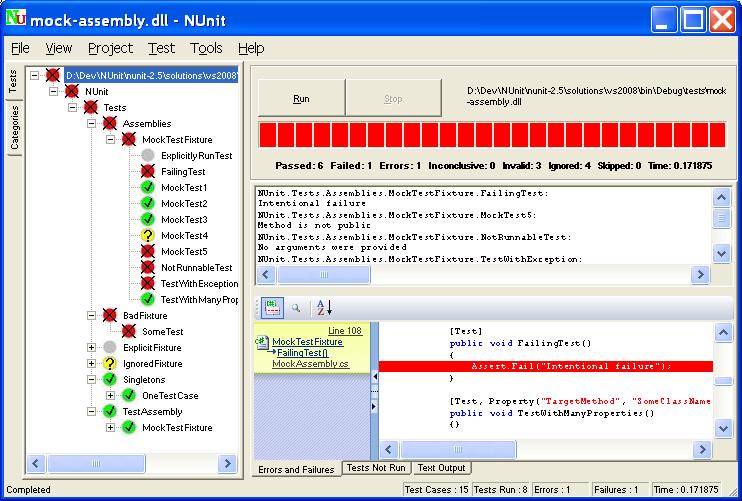This screenshot has width=742, height=501.
Task: Click the red icon beside TestWithException
Action: 148,283
